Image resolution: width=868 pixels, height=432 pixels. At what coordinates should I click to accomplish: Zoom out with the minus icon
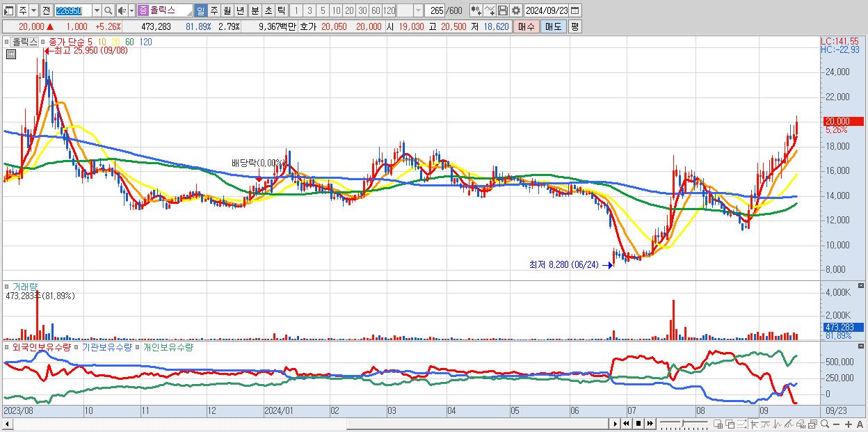(x=837, y=424)
